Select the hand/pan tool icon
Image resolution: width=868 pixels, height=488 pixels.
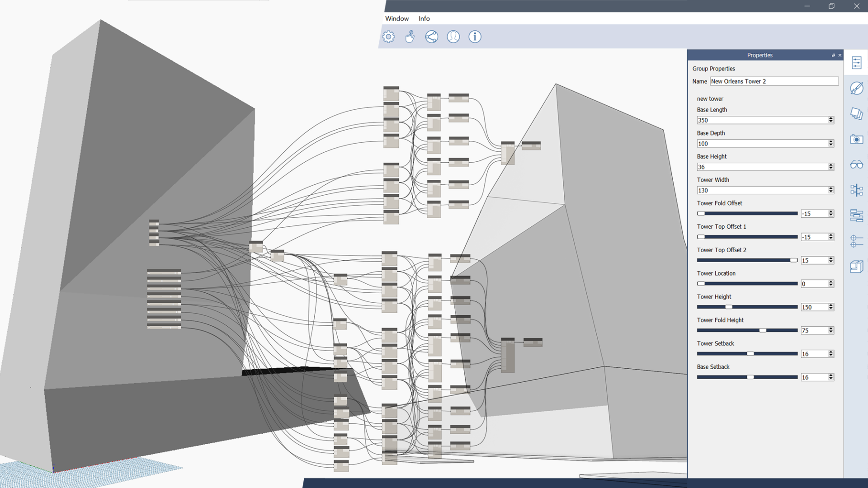pos(410,36)
